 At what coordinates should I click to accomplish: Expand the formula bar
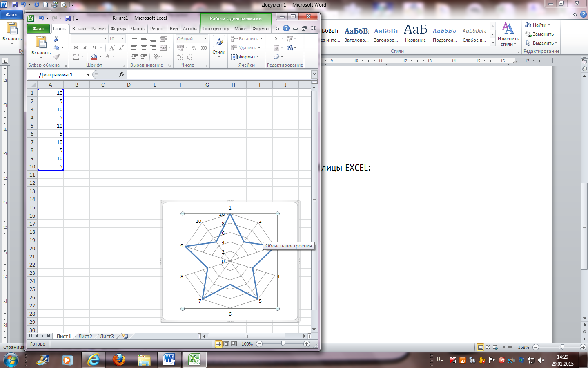[x=314, y=74]
